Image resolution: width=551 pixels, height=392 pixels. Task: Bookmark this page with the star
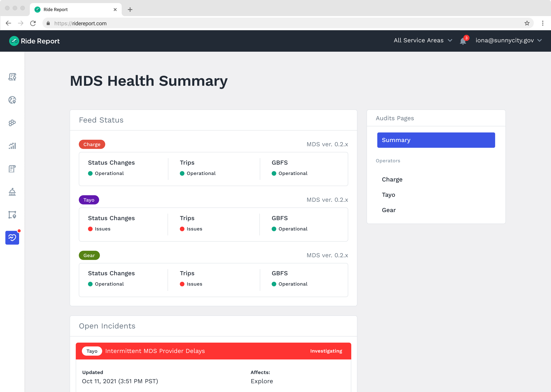pos(527,23)
